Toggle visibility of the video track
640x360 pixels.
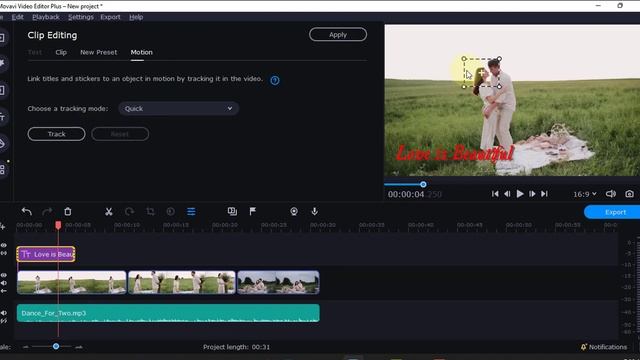click(4, 275)
